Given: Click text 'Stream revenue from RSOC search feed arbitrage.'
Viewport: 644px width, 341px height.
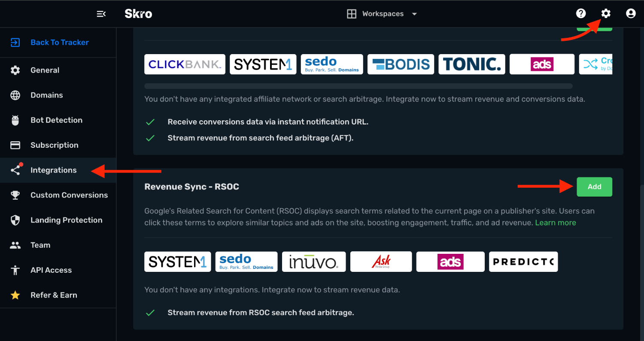Looking at the screenshot, I should tap(261, 313).
